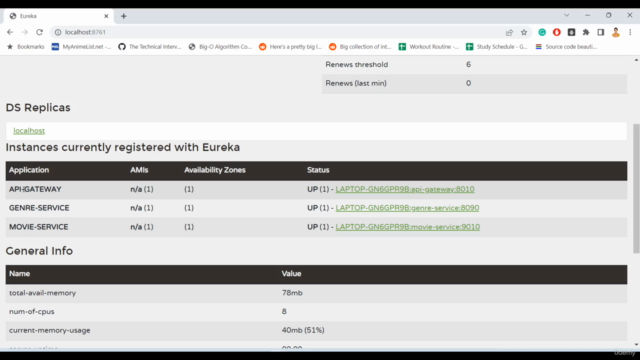Click the AMIs column header
Screen dimensions: 640x360
pos(139,170)
